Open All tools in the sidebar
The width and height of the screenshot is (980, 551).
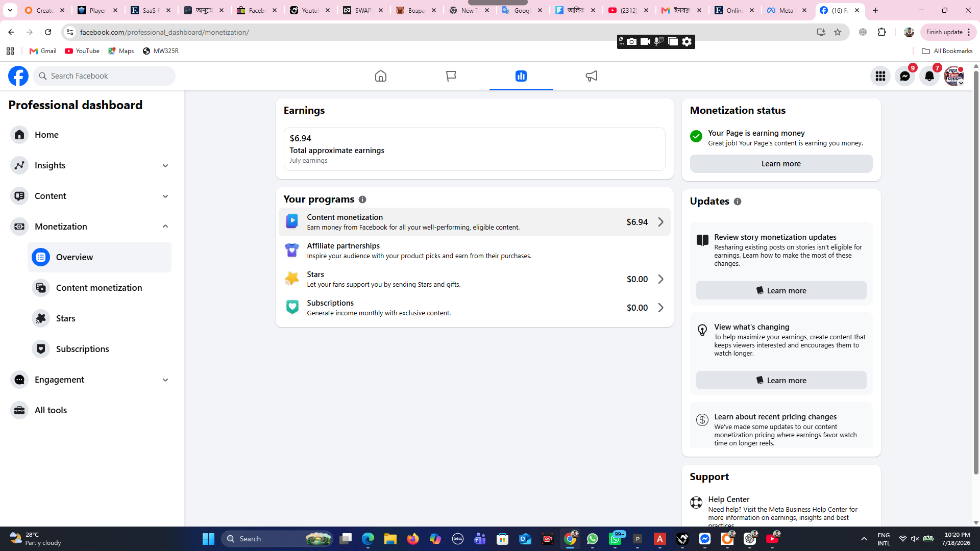[91, 410]
